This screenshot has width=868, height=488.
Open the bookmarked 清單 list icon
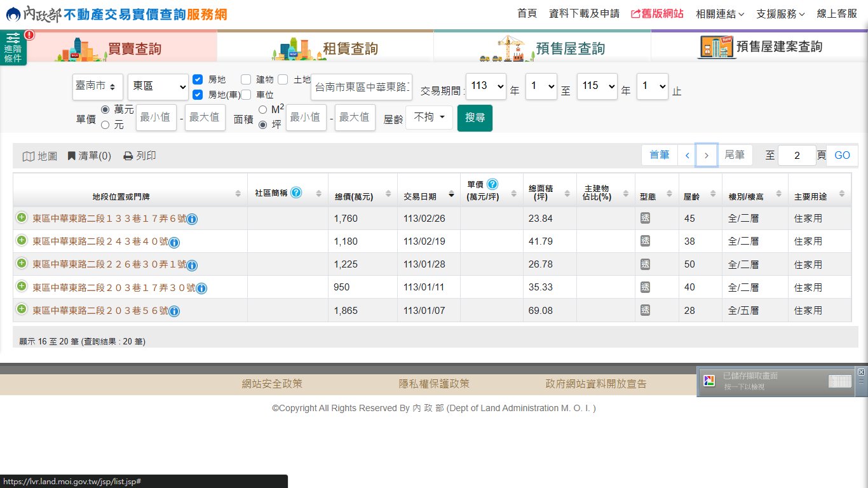click(72, 156)
